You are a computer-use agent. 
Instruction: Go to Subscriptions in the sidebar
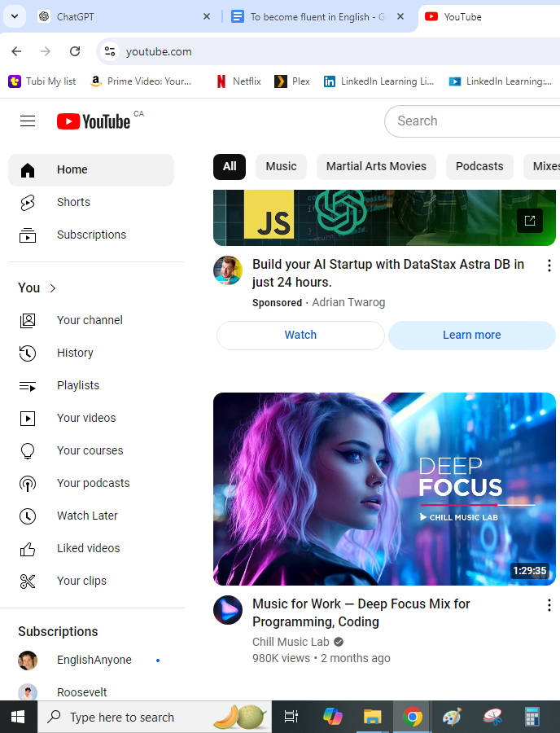(x=91, y=235)
